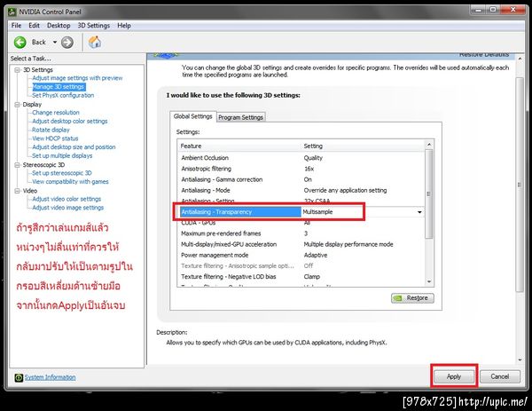
Task: Open the Home icon in toolbar
Action: (95, 43)
